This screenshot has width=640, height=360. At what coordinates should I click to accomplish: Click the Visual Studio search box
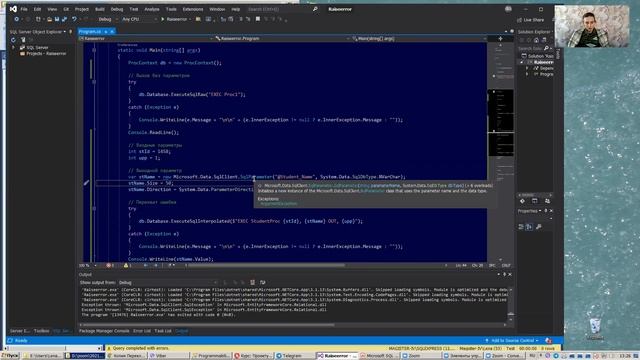(x=282, y=9)
